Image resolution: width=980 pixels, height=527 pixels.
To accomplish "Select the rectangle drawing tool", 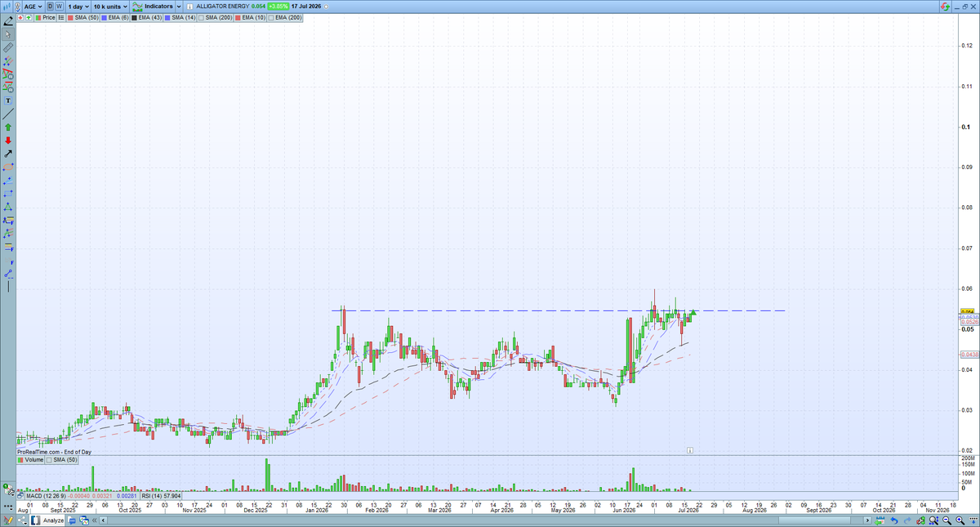I will click(8, 193).
